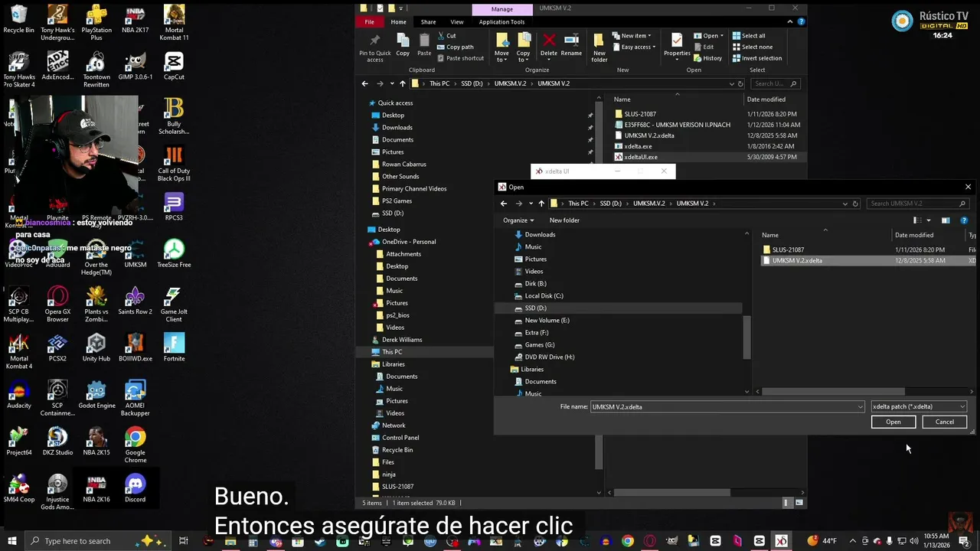Click Cut in the Clipboard group
980x551 pixels.
coord(446,36)
